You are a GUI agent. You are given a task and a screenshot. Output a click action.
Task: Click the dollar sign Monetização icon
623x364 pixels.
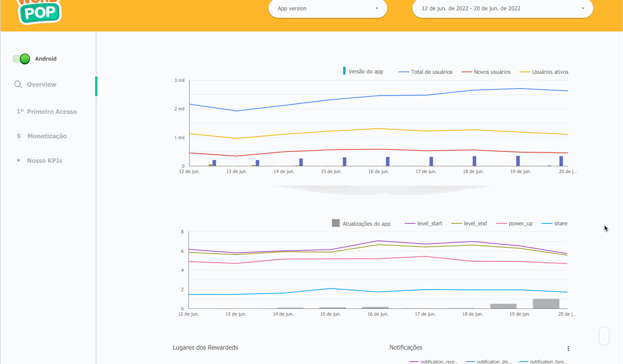[19, 136]
